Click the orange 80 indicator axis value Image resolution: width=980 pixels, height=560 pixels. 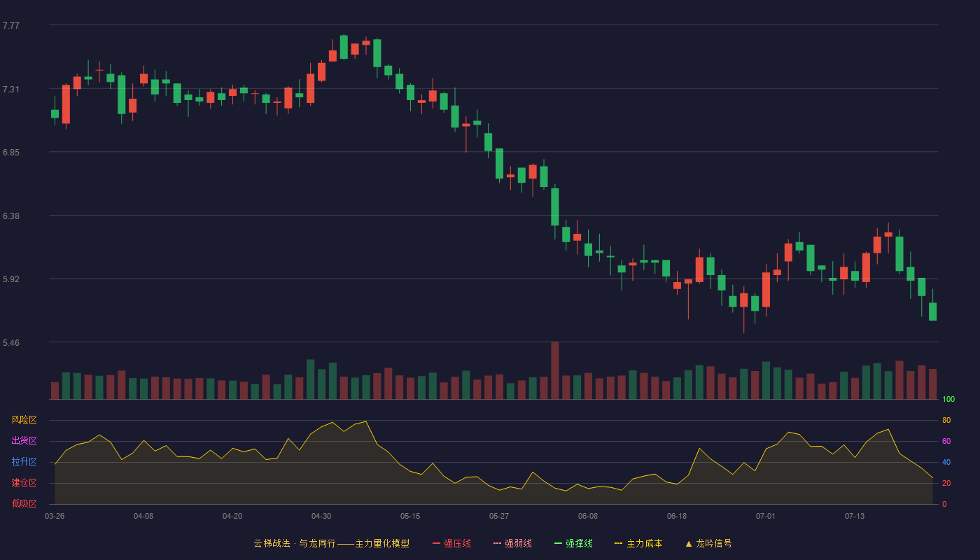(946, 421)
